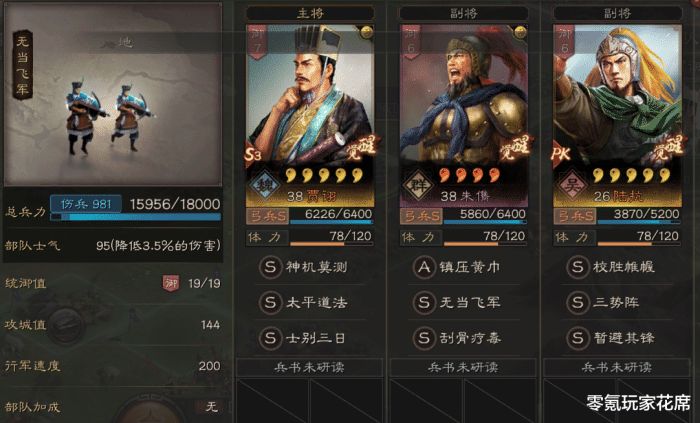The width and height of the screenshot is (700, 423).
Task: Select the middle 副将 slot header
Action: click(463, 13)
